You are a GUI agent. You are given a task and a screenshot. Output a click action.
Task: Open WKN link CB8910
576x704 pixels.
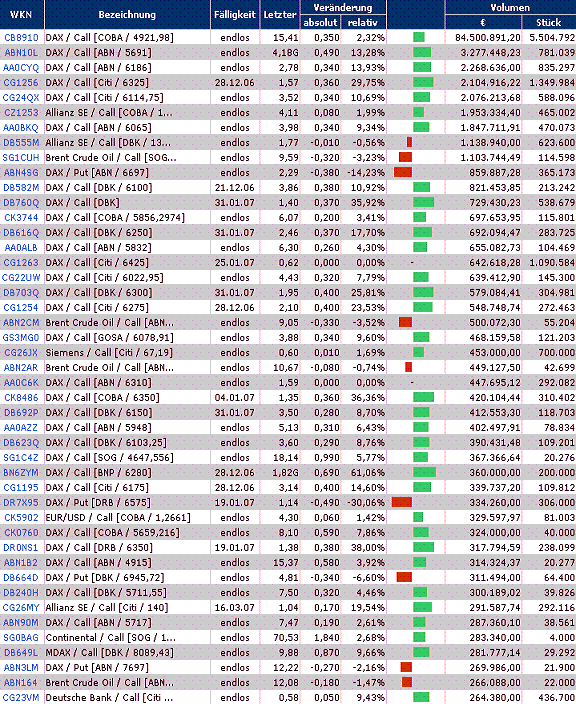(21, 38)
